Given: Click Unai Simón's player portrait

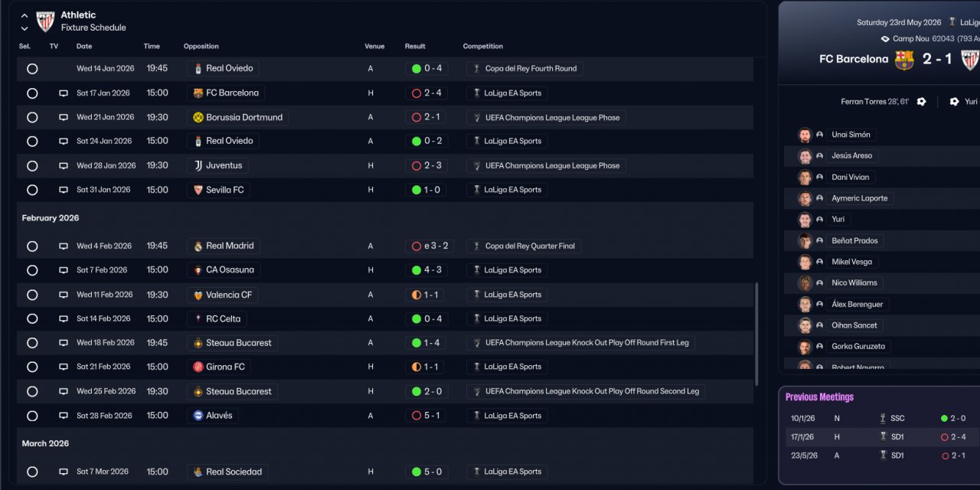Looking at the screenshot, I should pyautogui.click(x=805, y=135).
